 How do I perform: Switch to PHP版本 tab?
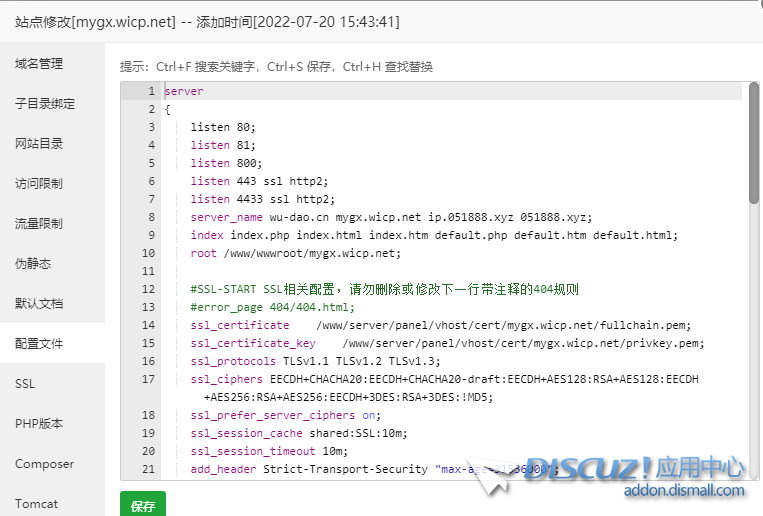(39, 424)
